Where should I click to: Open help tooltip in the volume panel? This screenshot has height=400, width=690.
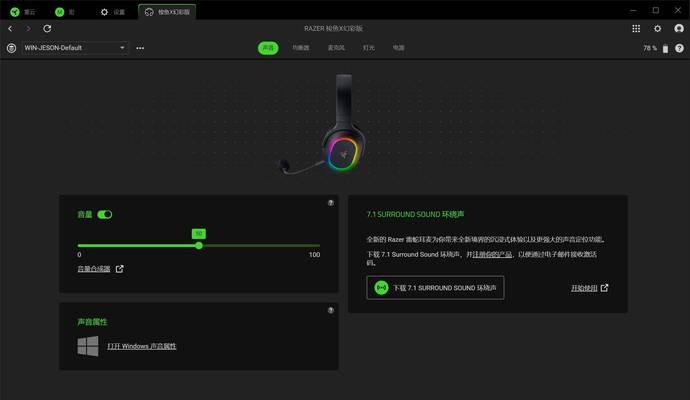tap(330, 203)
